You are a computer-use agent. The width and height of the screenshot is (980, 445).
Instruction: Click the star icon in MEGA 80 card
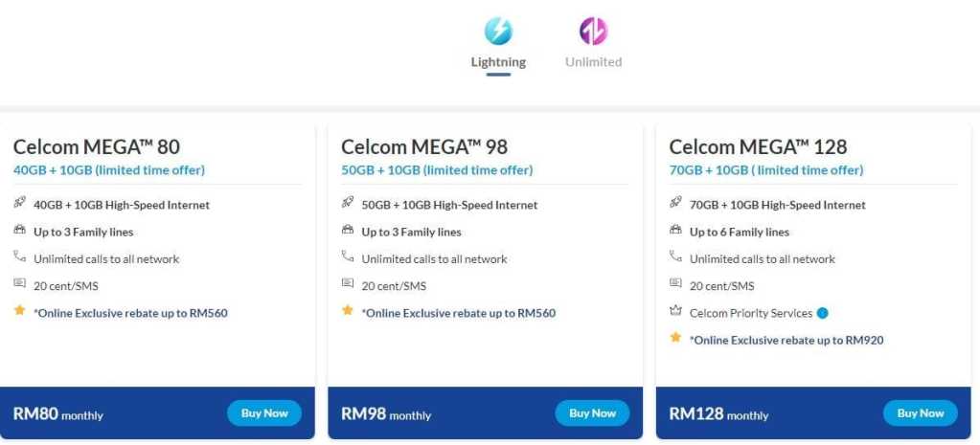tap(20, 311)
